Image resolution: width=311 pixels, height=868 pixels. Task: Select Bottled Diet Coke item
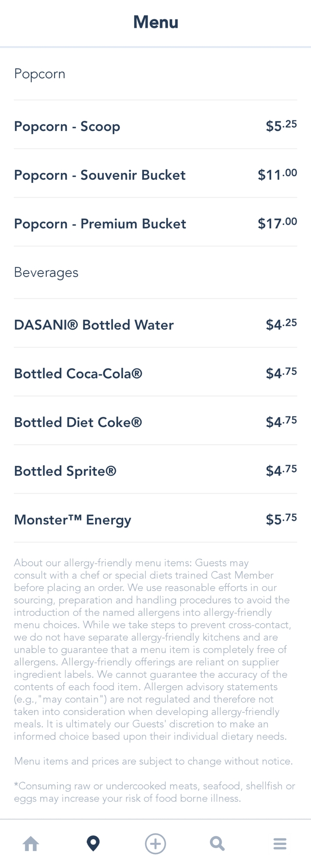78,422
